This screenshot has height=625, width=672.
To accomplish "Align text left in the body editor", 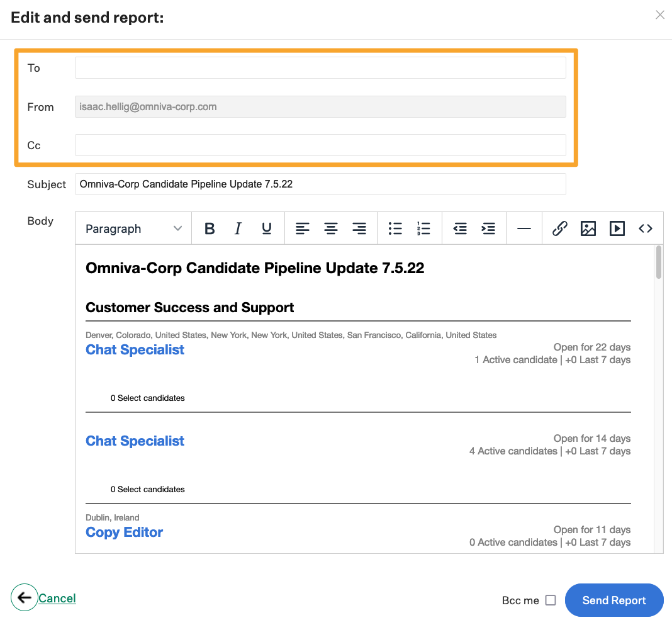I will 303,228.
